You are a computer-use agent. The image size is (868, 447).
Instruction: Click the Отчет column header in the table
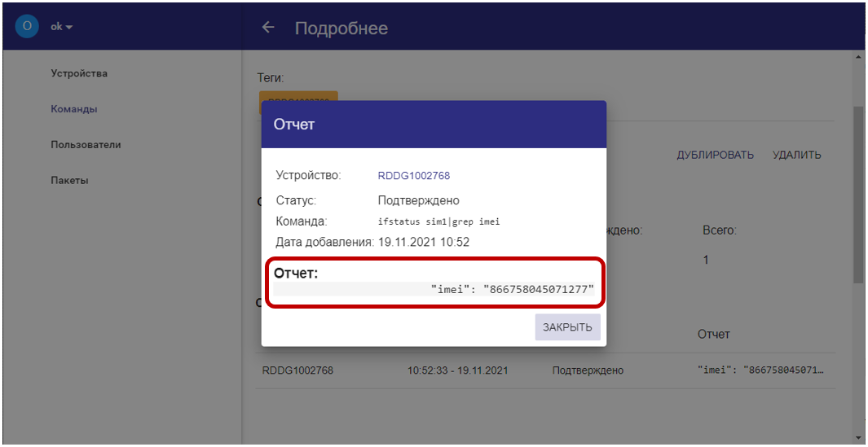pos(714,334)
